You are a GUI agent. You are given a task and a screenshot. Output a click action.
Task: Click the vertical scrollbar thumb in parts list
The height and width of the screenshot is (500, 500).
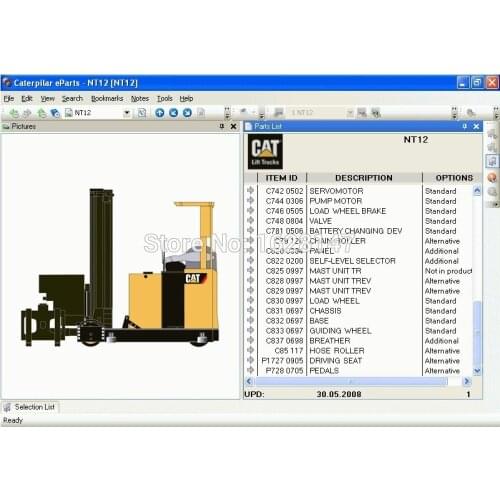[x=477, y=333]
